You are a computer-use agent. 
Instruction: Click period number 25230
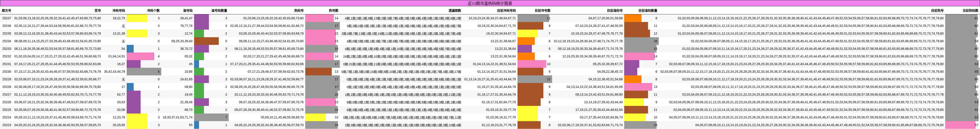(x=7, y=72)
